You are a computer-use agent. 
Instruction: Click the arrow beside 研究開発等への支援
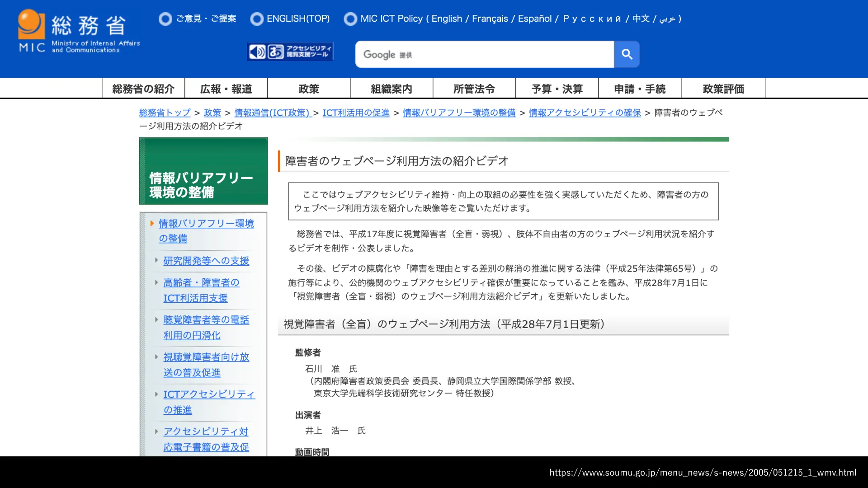tap(156, 260)
